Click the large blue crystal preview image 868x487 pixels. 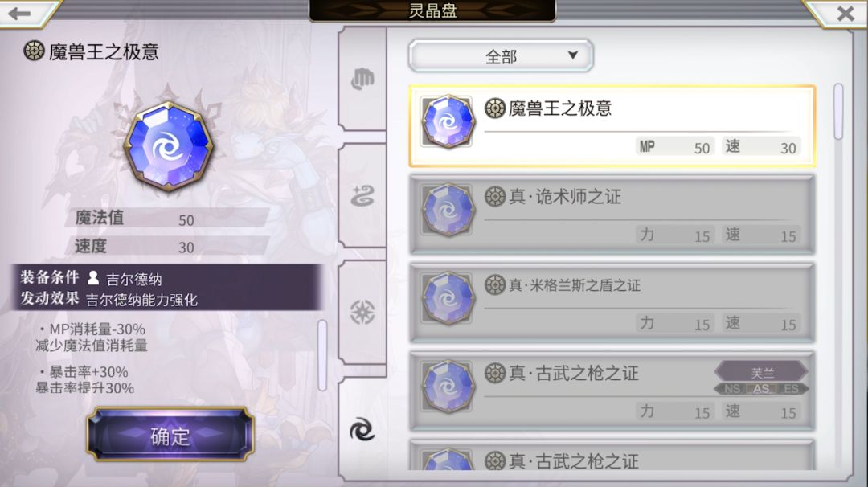(168, 147)
